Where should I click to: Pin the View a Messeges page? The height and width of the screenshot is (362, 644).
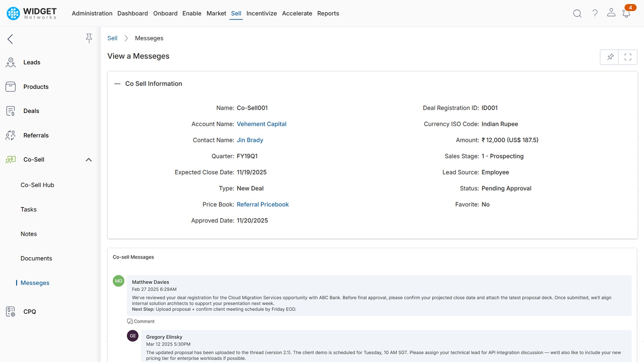(x=610, y=57)
